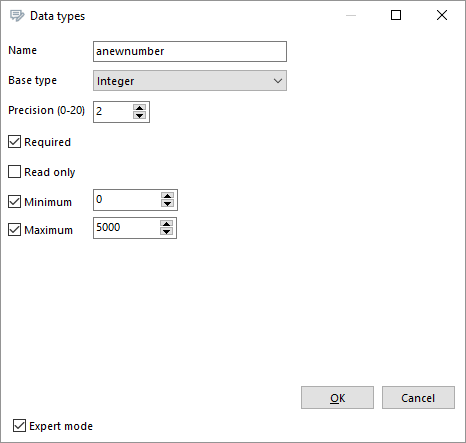This screenshot has height=443, width=466.
Task: Dismiss dialog with the Cancel button
Action: (x=418, y=398)
